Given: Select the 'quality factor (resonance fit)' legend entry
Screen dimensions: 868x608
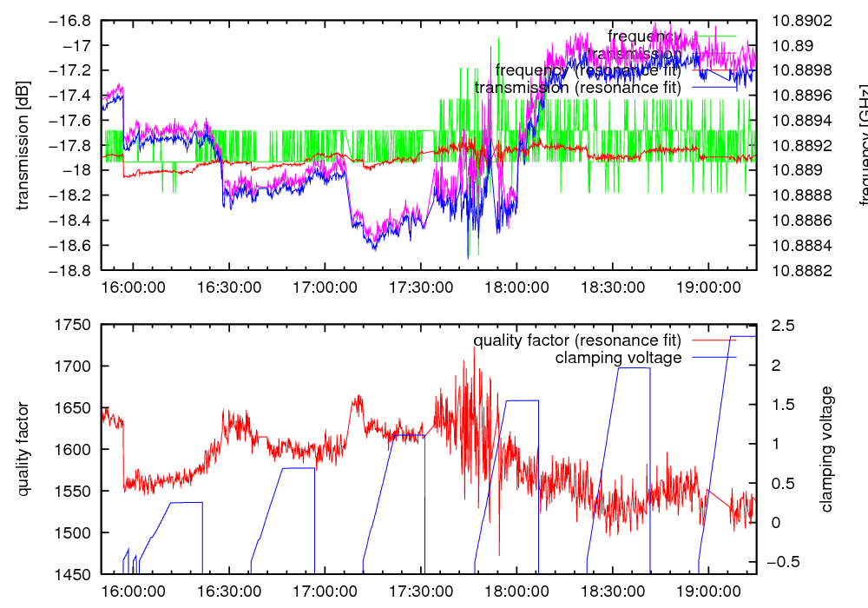Looking at the screenshot, I should 577,340.
